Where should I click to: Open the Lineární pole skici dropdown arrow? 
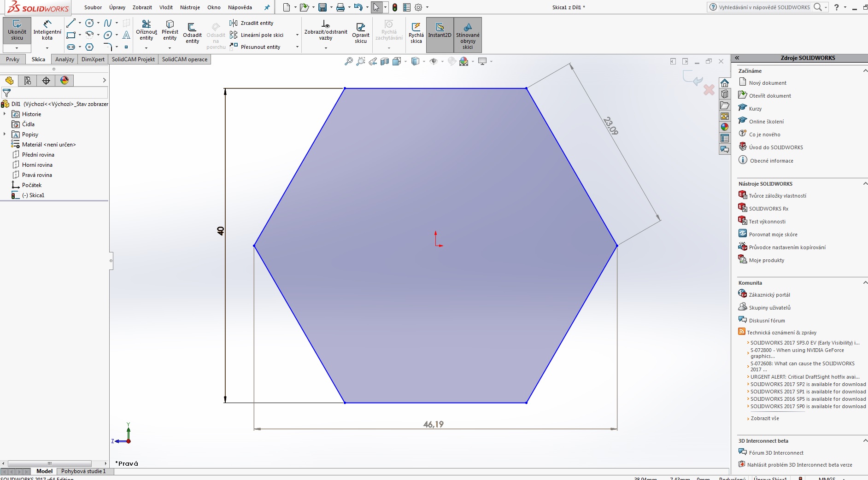[297, 35]
